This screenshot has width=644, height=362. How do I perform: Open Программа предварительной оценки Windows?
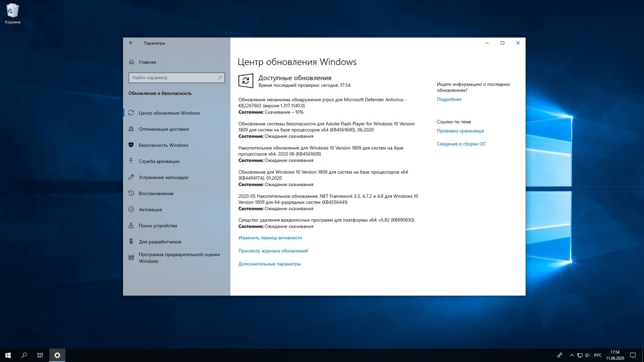point(177,258)
